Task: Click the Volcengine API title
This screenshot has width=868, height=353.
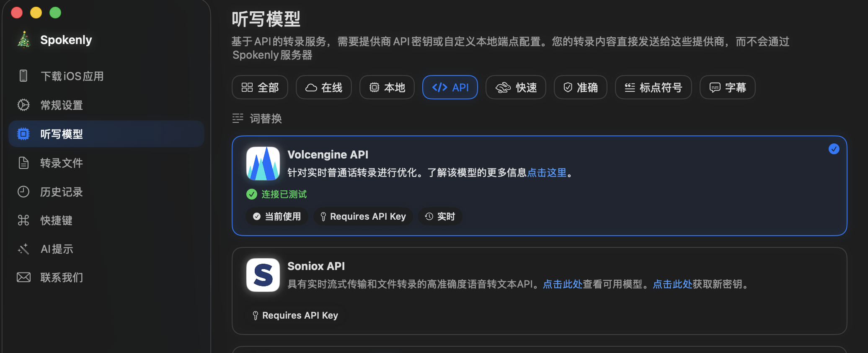Action: point(328,155)
